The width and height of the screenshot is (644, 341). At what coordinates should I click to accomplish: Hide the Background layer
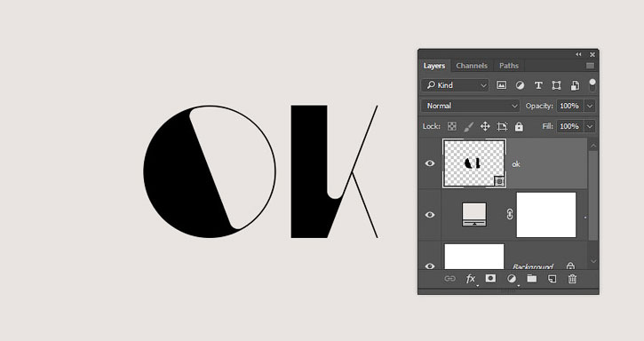pyautogui.click(x=430, y=266)
